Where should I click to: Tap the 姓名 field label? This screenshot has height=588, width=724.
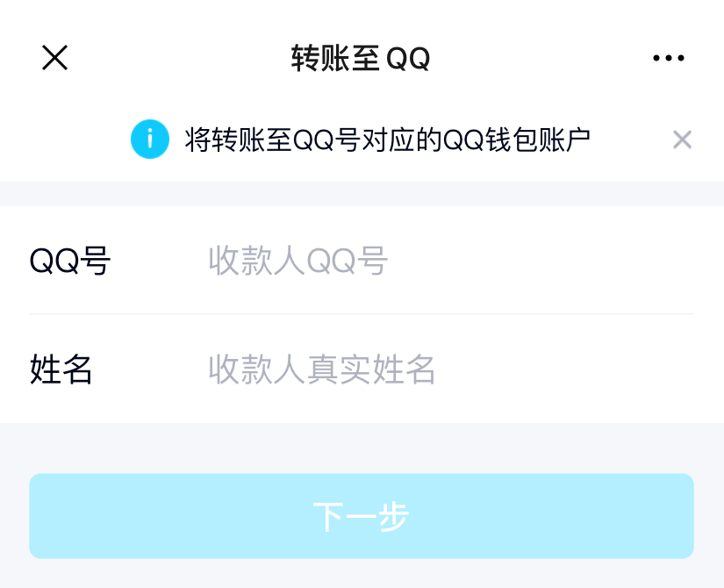pyautogui.click(x=60, y=369)
